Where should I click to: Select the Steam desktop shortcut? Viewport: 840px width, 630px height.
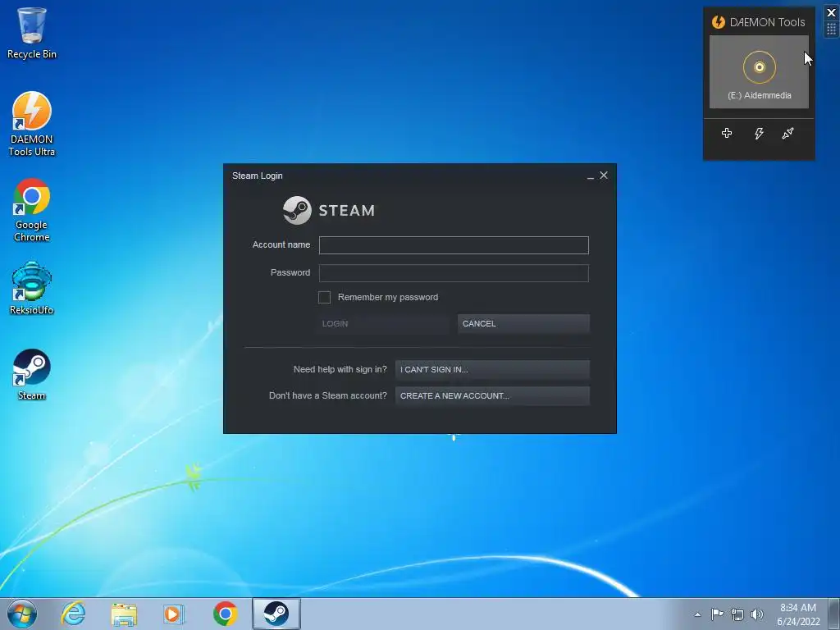(x=32, y=374)
